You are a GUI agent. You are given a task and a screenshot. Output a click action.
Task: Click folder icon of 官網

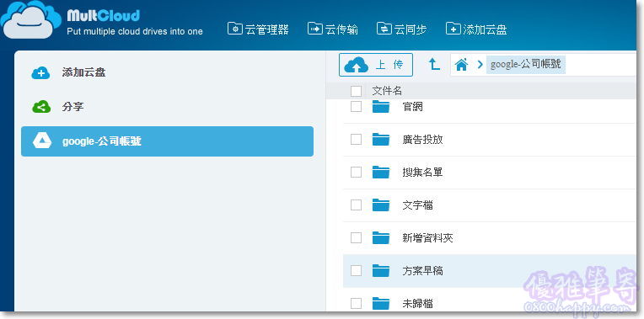pos(381,106)
